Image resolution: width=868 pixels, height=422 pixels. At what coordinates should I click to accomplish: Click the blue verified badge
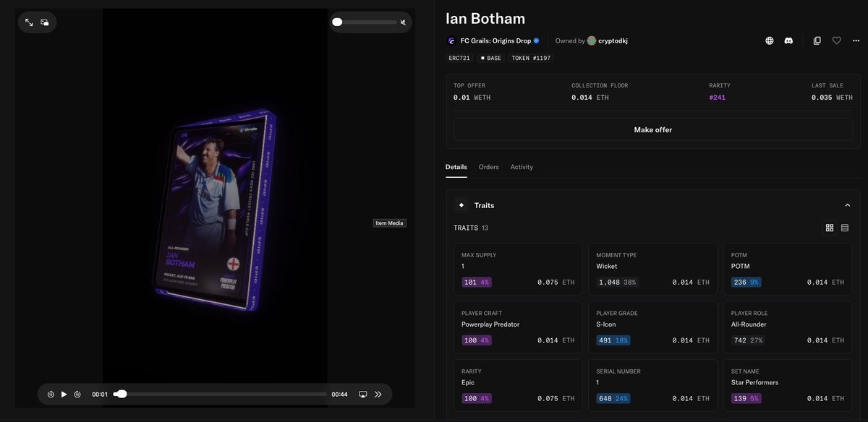tap(536, 40)
